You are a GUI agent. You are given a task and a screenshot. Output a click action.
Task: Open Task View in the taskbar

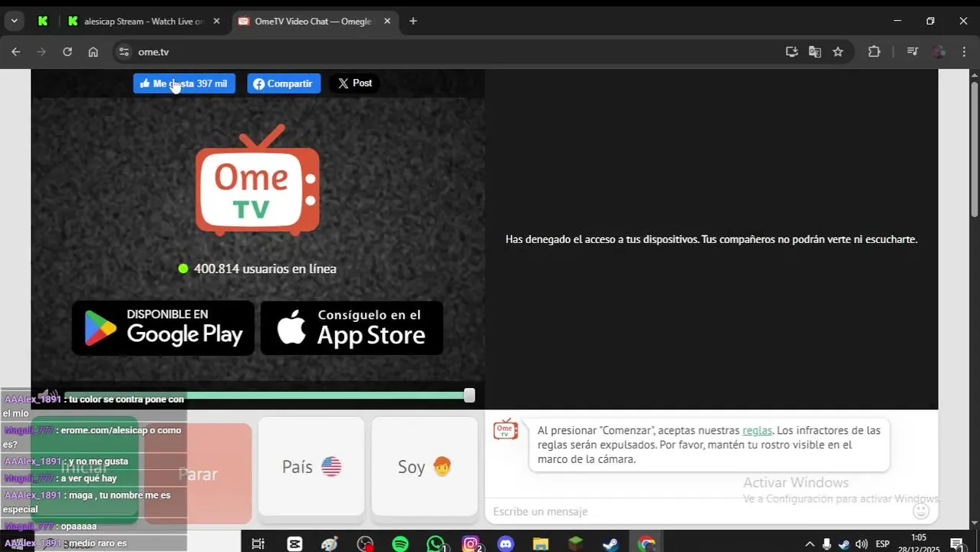pyautogui.click(x=258, y=544)
